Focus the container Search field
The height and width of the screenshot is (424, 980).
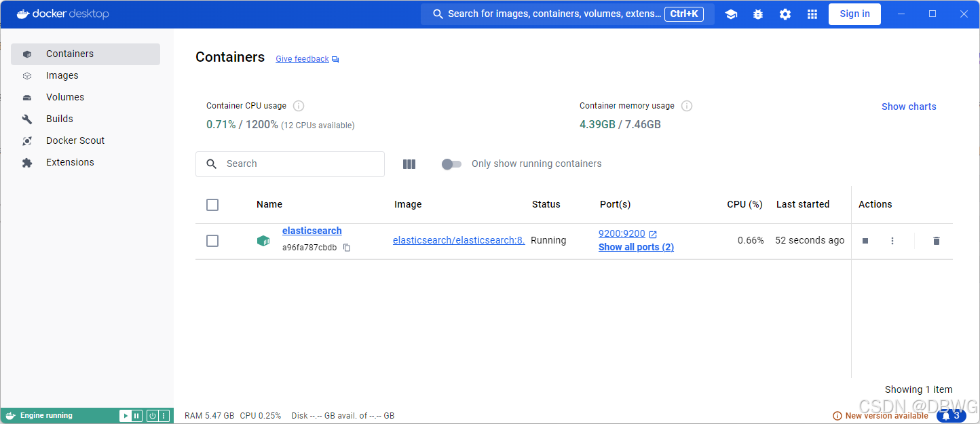290,164
